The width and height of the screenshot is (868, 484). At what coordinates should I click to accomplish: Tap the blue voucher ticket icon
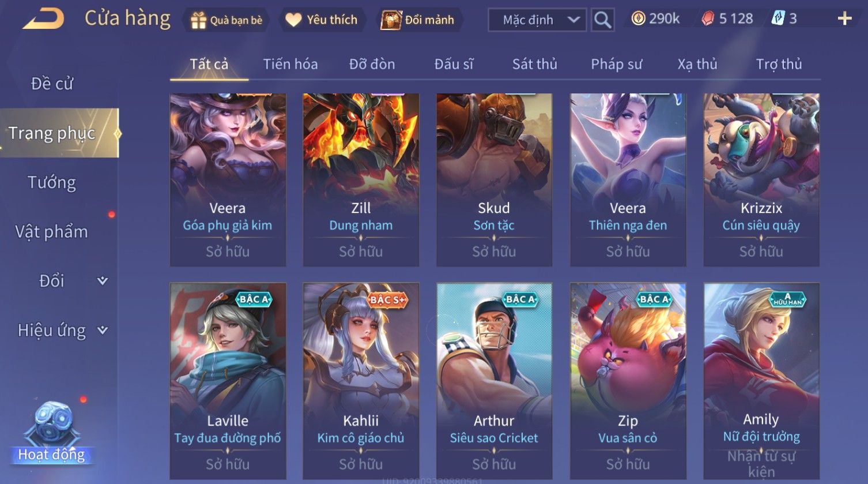coord(778,18)
